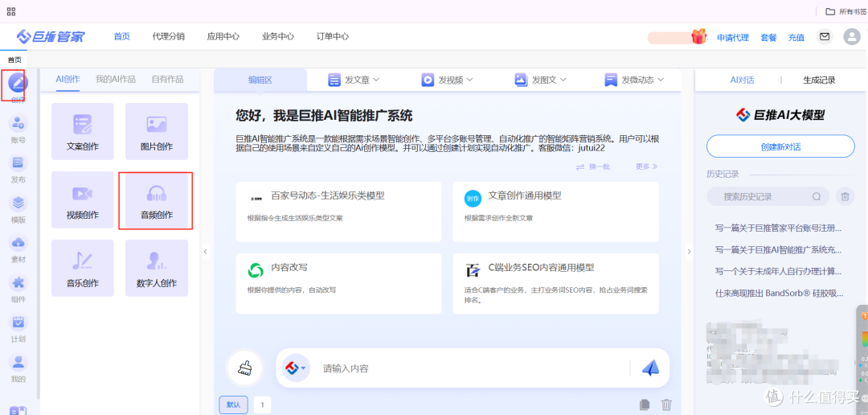The height and width of the screenshot is (415, 868).
Task: Go to 首页 in top navigation
Action: coord(122,36)
